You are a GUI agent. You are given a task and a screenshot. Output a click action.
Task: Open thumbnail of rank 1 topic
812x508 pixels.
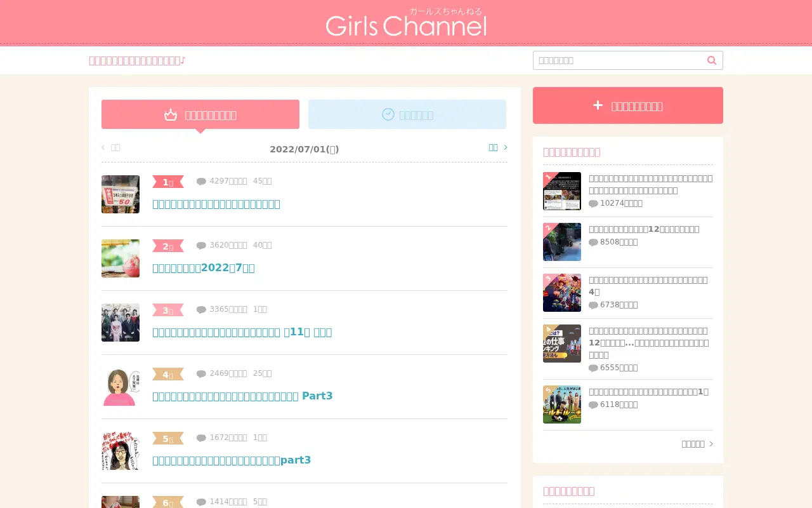tap(121, 194)
